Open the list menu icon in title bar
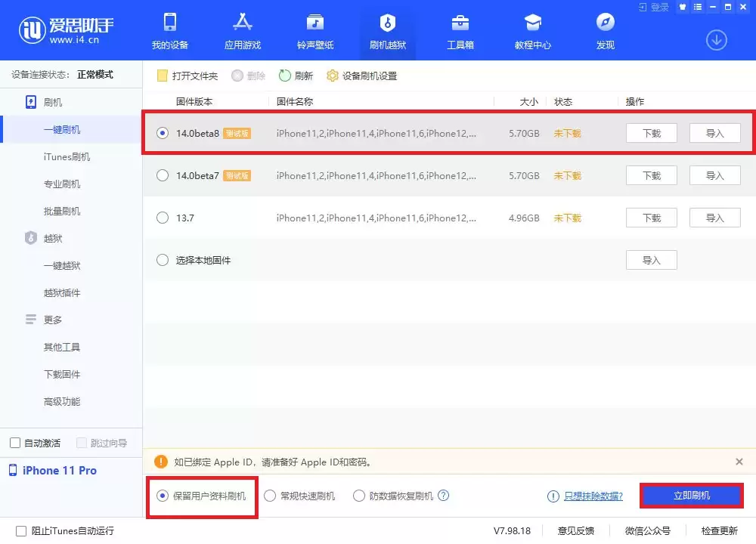 point(698,7)
